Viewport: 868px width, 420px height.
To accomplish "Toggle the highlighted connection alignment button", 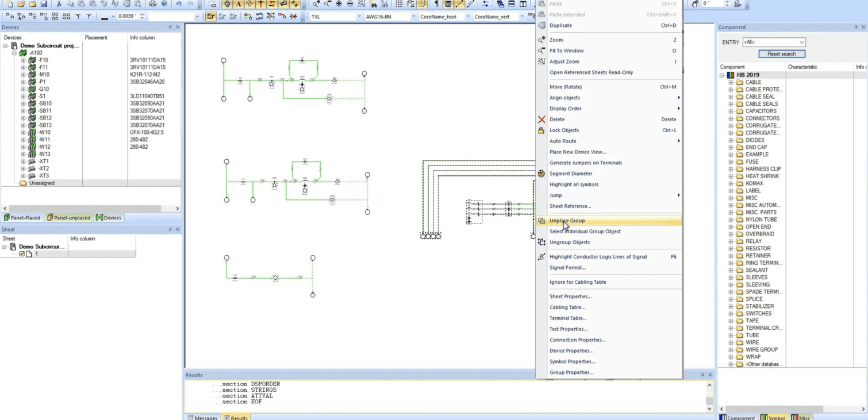I will coord(211,16).
